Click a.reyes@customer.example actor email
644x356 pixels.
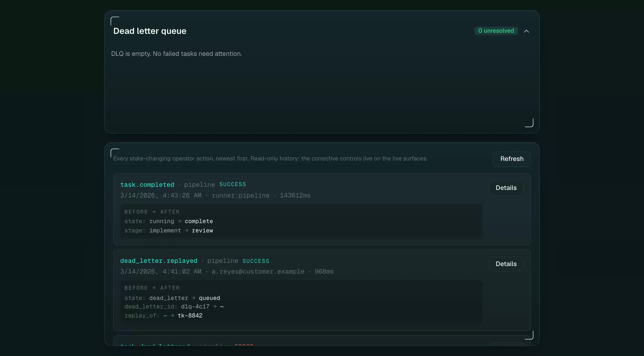tap(258, 271)
